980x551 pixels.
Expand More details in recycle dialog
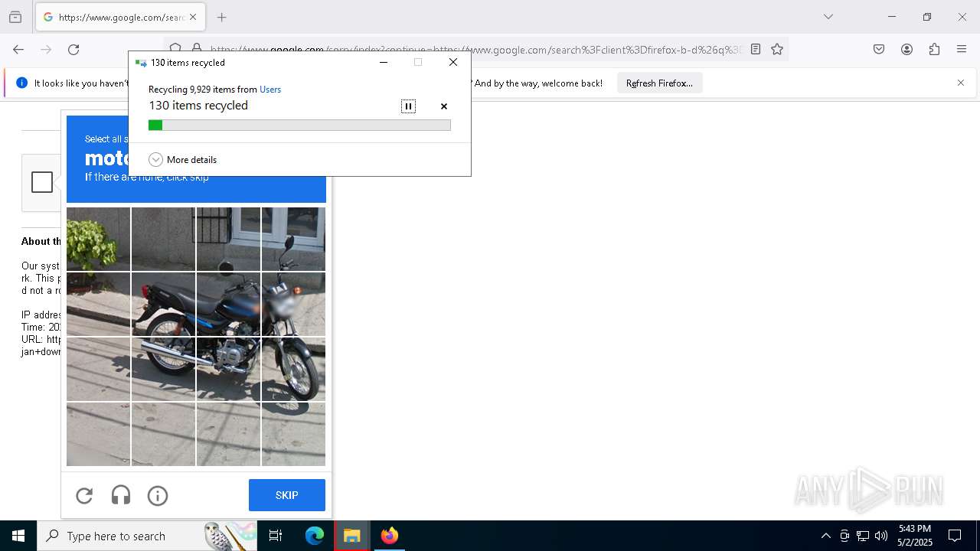tap(183, 160)
